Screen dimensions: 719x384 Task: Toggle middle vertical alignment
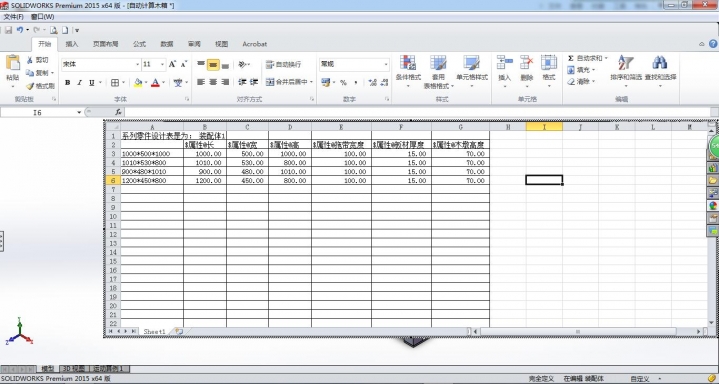[213, 65]
